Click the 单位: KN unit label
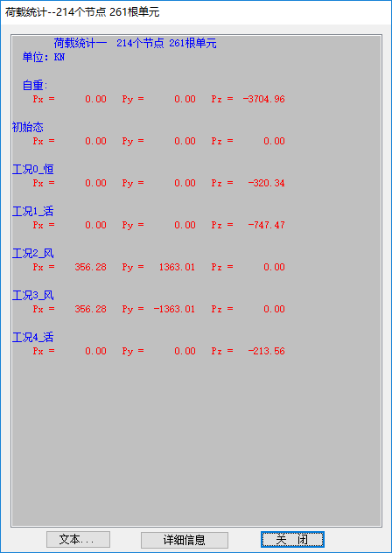392x553 pixels. point(44,57)
